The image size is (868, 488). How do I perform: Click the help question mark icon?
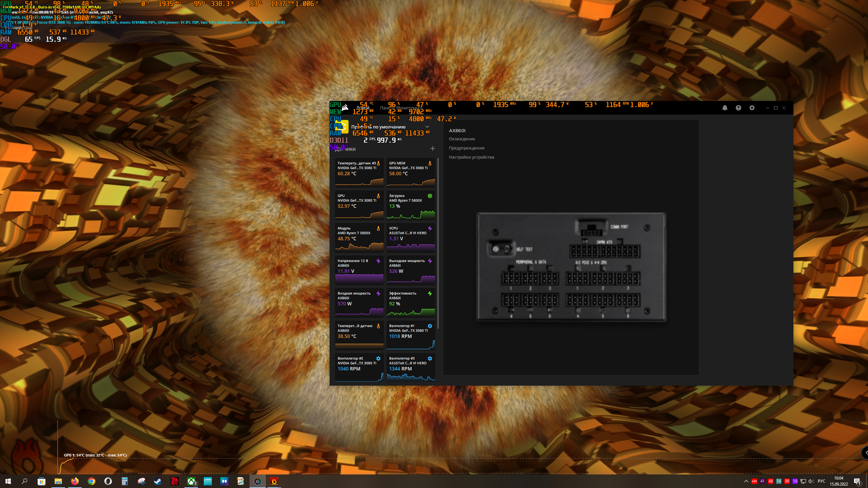tap(738, 108)
